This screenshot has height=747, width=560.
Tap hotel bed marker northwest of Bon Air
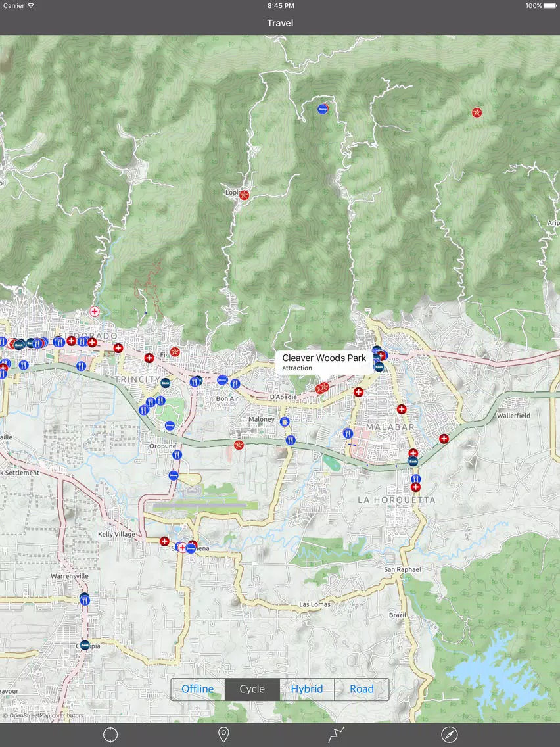pos(222,379)
